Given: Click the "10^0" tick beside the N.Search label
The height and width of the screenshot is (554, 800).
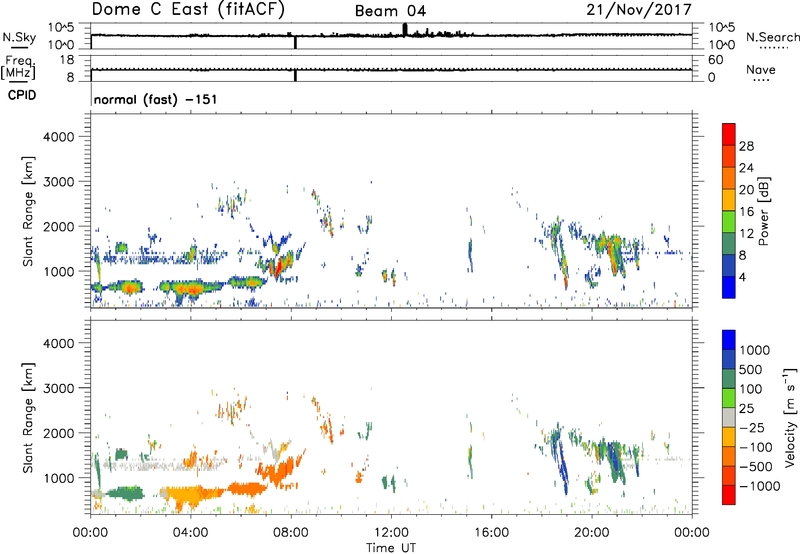Looking at the screenshot, I should [721, 45].
